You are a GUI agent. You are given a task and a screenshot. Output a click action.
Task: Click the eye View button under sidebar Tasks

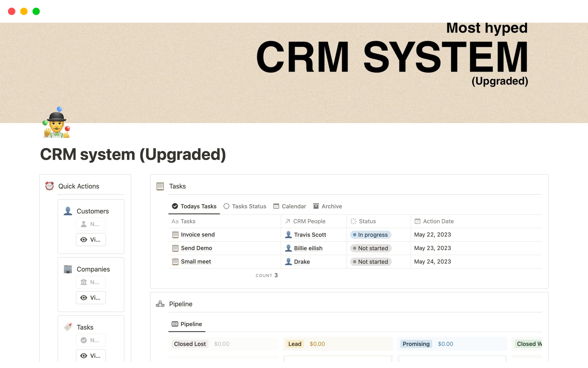click(91, 355)
